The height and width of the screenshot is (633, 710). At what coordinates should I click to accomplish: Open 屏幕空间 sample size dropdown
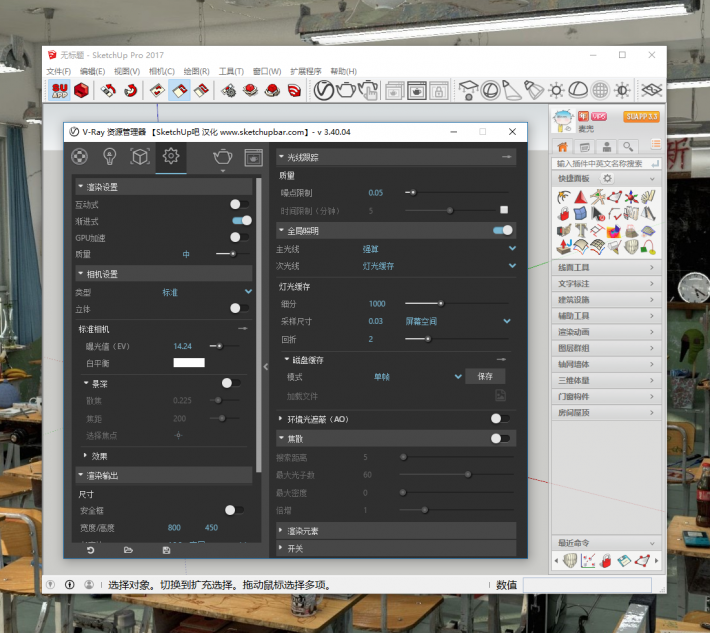tap(458, 321)
